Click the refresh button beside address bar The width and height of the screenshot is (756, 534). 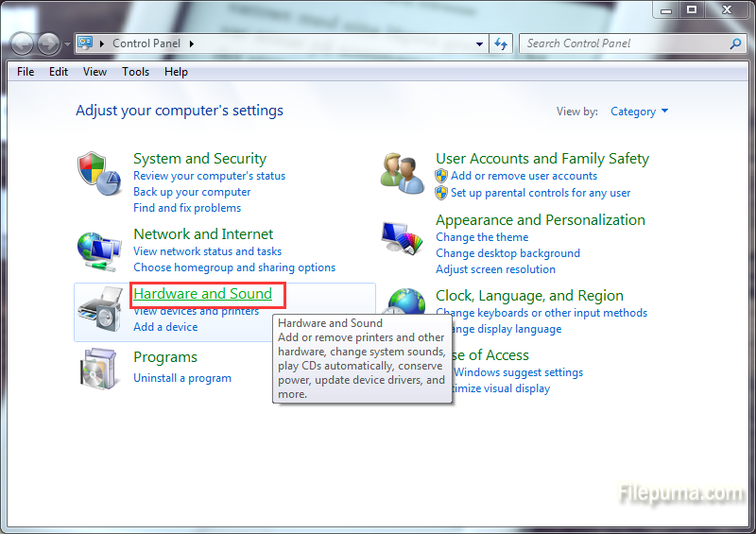point(501,43)
